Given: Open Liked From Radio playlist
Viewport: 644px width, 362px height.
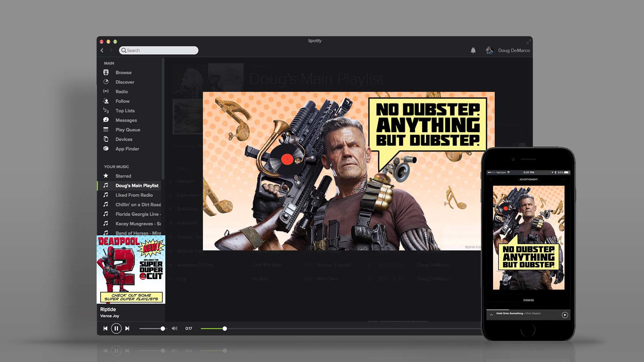Looking at the screenshot, I should coord(134,195).
